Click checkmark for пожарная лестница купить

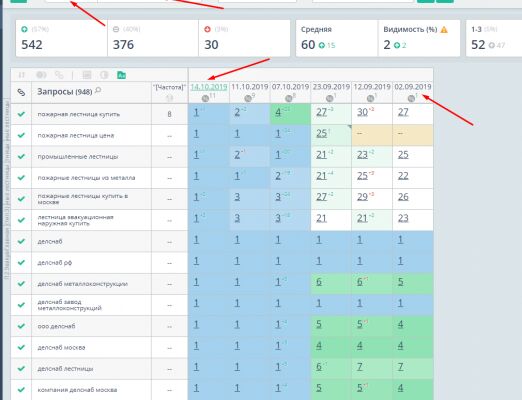coord(21,114)
